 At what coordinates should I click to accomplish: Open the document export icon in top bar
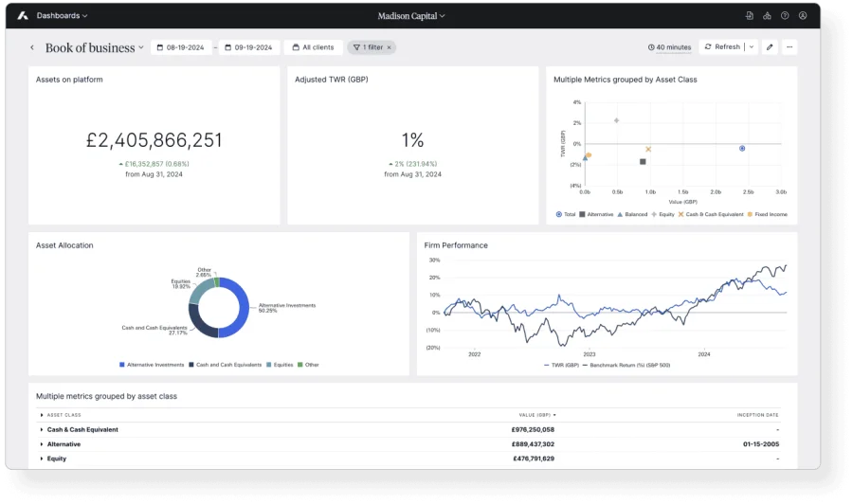point(749,16)
